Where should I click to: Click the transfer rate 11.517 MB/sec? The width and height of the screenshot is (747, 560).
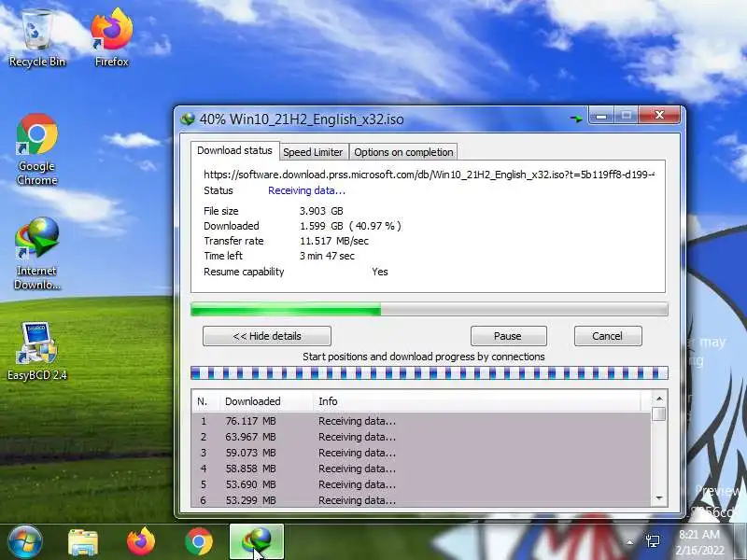click(334, 241)
